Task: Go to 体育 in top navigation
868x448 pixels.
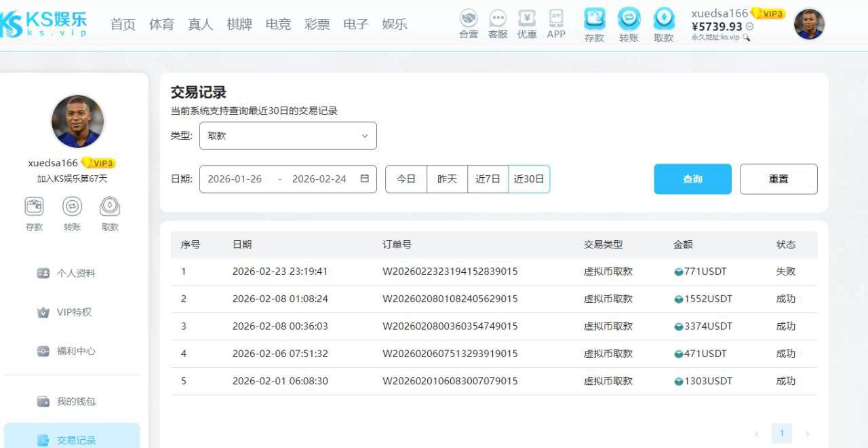Action: pyautogui.click(x=161, y=24)
